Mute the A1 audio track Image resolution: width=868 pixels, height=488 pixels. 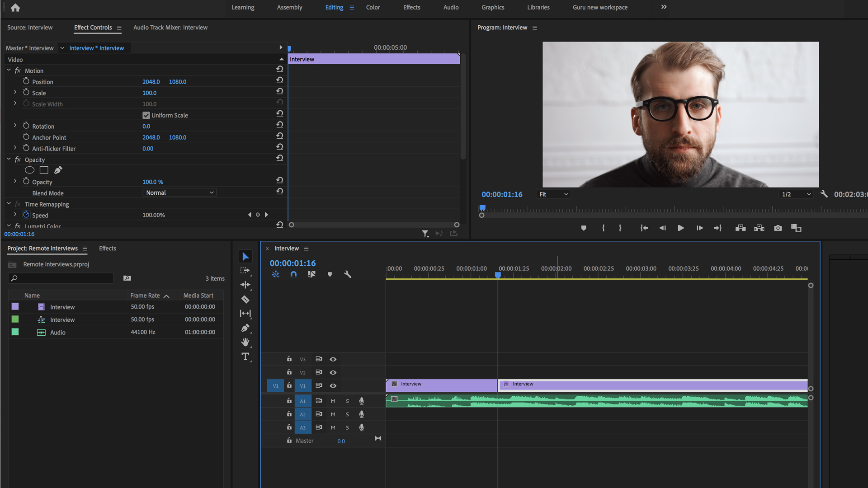333,401
